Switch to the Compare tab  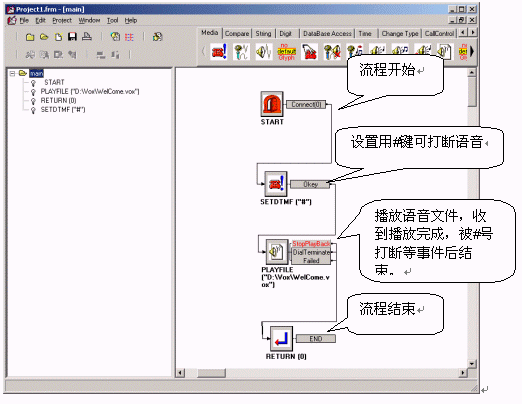pos(237,33)
